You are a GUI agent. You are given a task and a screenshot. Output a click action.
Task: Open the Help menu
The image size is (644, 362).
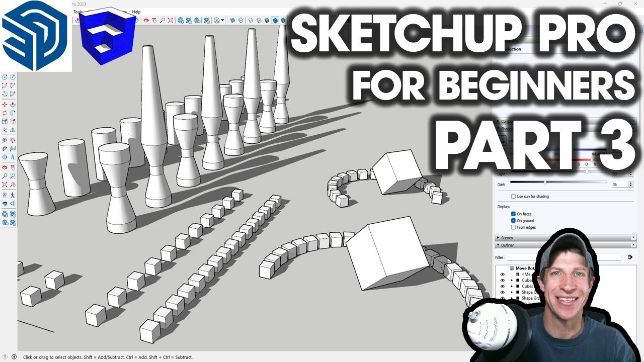pos(136,12)
